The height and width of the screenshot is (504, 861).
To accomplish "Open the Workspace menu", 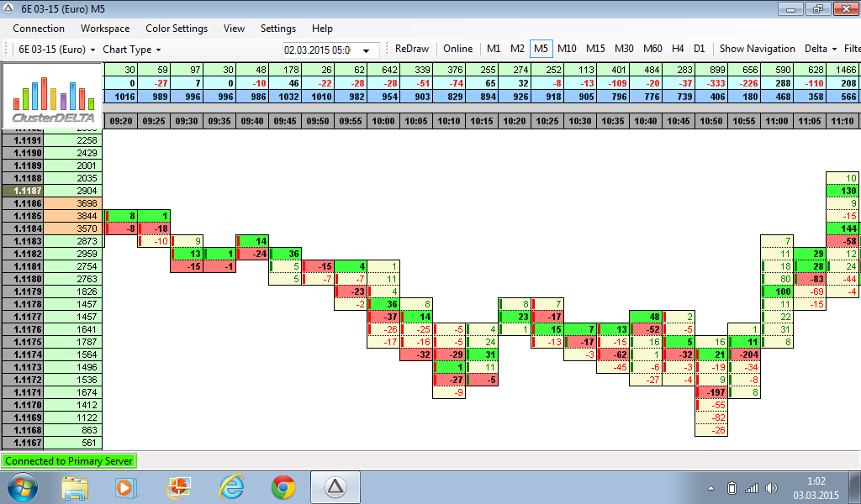I will point(105,29).
